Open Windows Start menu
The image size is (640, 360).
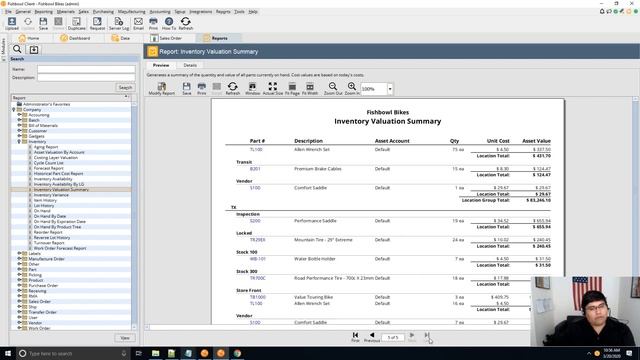[x=8, y=353]
